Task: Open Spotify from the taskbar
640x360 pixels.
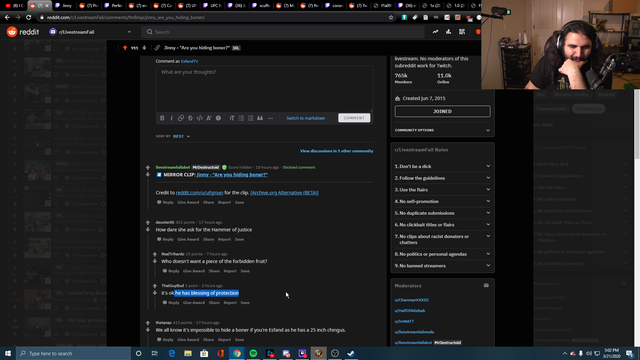Action: pos(253,353)
